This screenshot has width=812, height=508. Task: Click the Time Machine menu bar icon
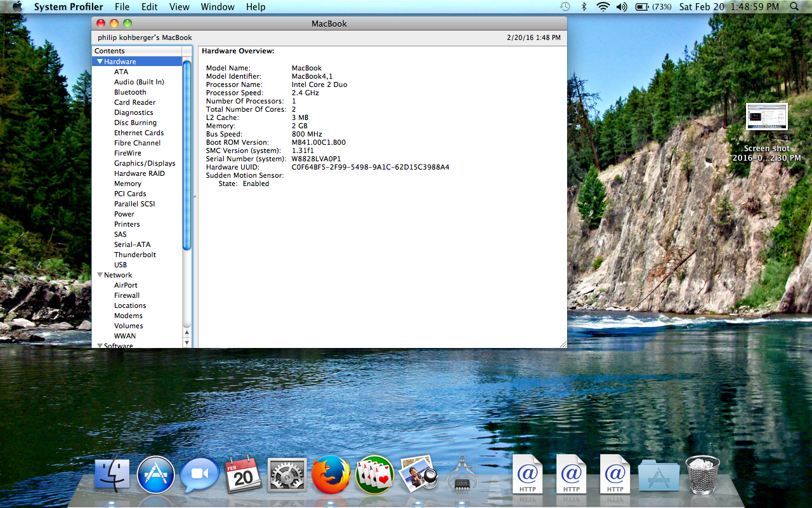tap(565, 7)
